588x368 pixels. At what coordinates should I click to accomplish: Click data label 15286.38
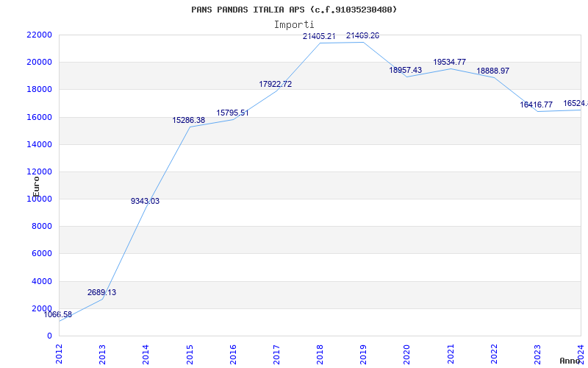click(189, 121)
